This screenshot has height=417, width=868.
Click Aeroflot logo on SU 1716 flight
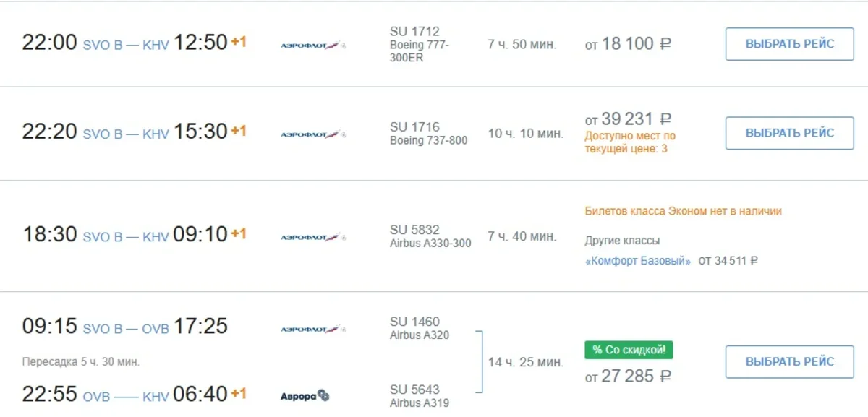[x=313, y=134]
